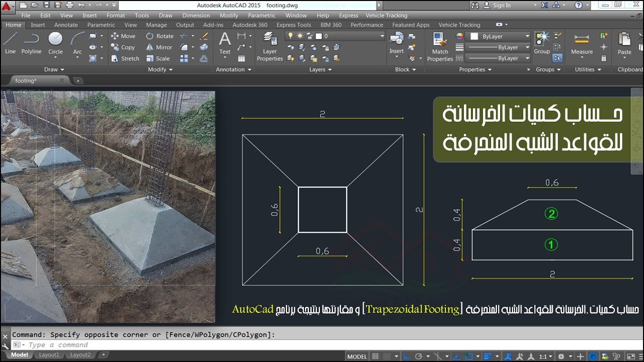Click the Open file icon

35,5
